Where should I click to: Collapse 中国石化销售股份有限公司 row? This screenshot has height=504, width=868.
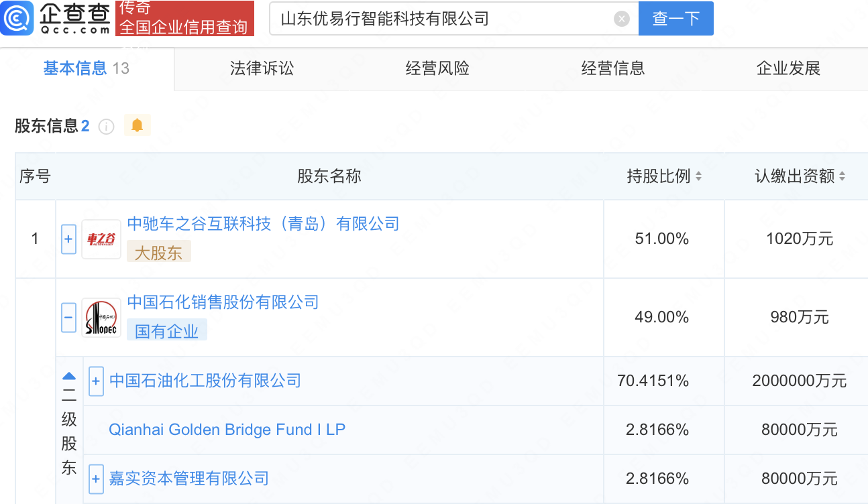point(68,318)
